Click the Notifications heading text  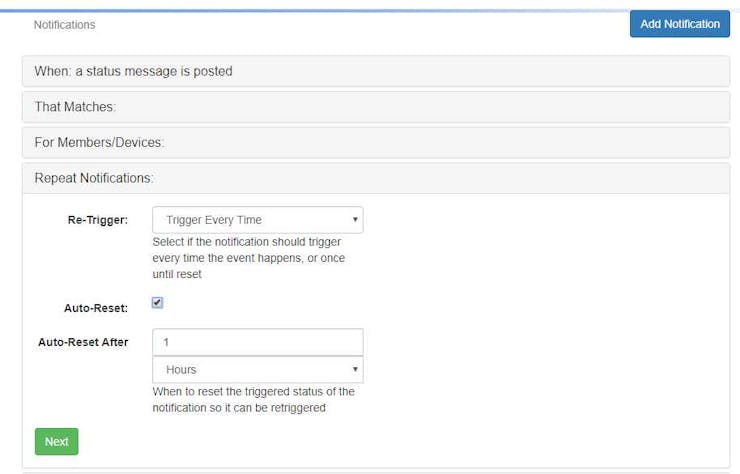[x=64, y=25]
